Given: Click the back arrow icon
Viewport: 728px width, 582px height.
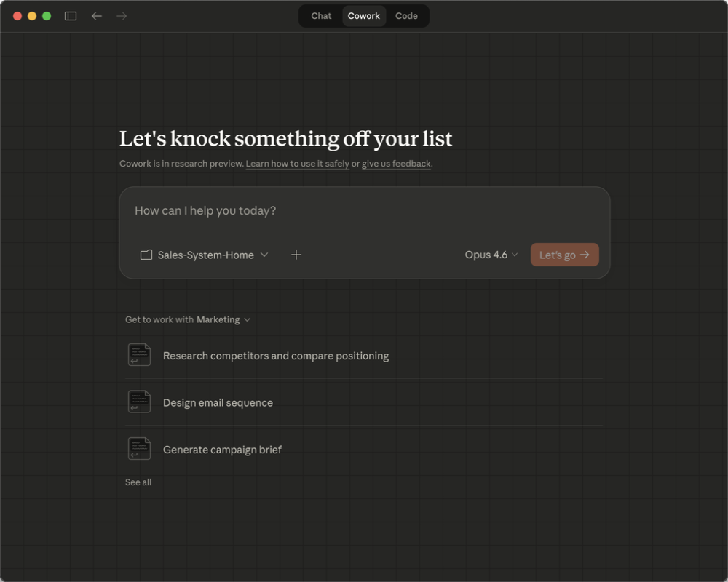Looking at the screenshot, I should (x=97, y=16).
